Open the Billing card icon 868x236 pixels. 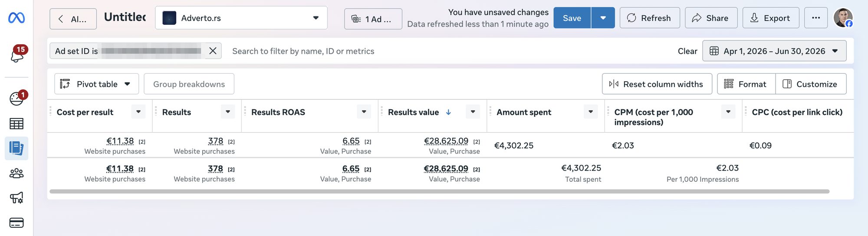(x=16, y=223)
